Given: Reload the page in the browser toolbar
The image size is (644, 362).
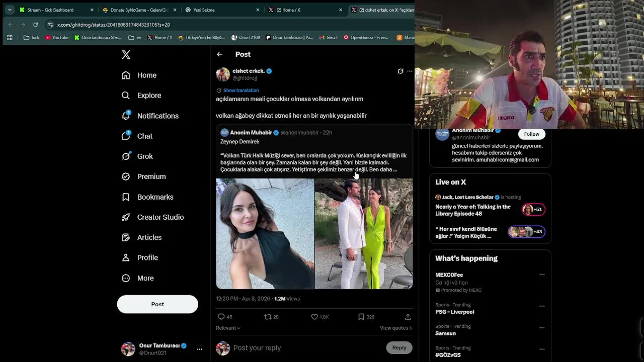Looking at the screenshot, I should tap(35, 25).
